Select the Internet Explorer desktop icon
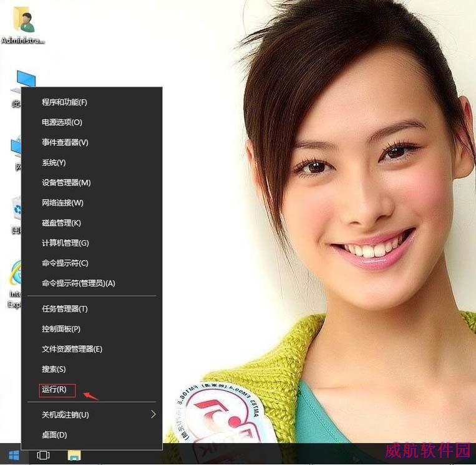This screenshot has width=476, height=465. point(14,284)
